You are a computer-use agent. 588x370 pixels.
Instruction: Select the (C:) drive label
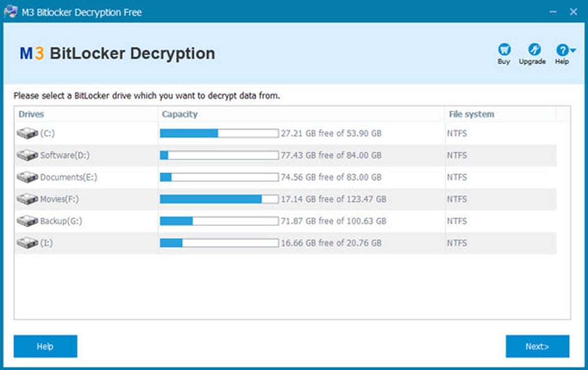tap(48, 133)
